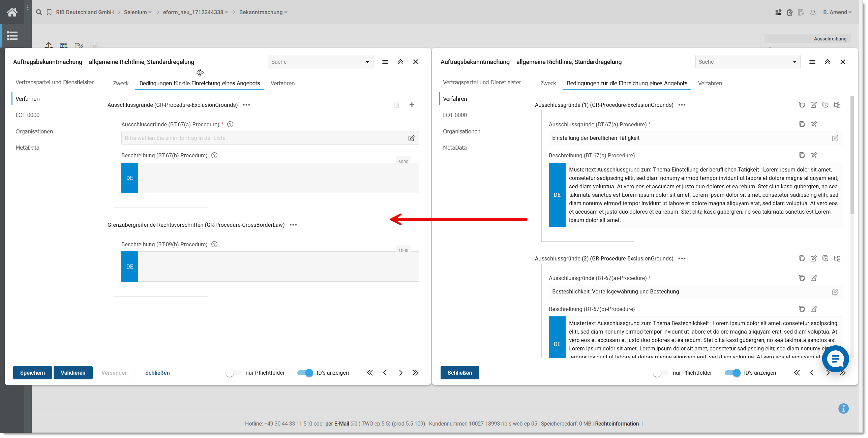Screen dimensions: 868x438
Task: Open the list menu icon in left sidebar
Action: (x=12, y=36)
